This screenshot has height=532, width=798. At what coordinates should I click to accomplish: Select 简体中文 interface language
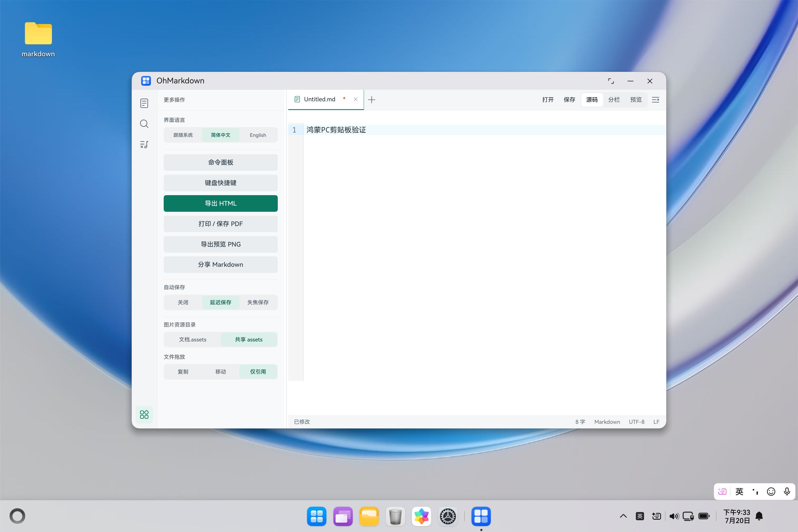220,135
